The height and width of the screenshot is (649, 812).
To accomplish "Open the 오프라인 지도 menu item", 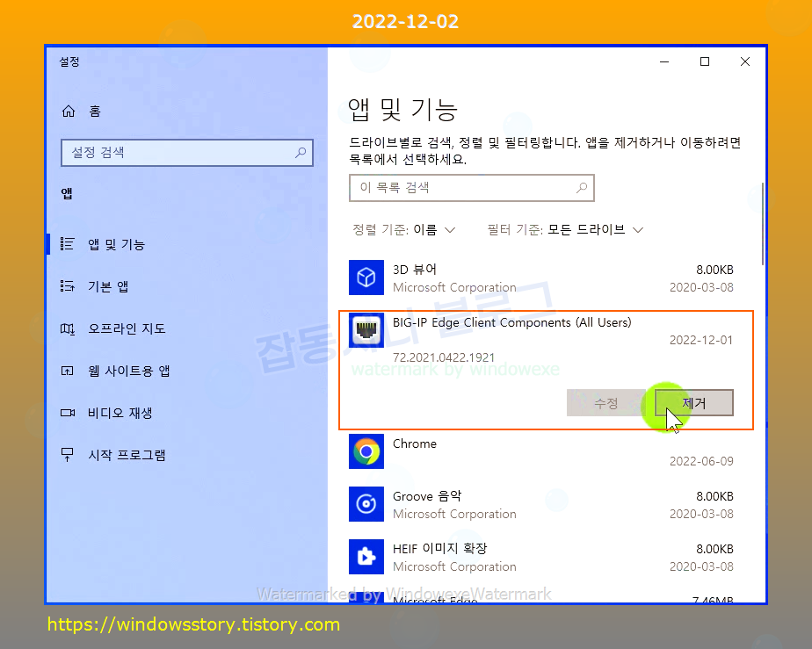I will [186, 328].
